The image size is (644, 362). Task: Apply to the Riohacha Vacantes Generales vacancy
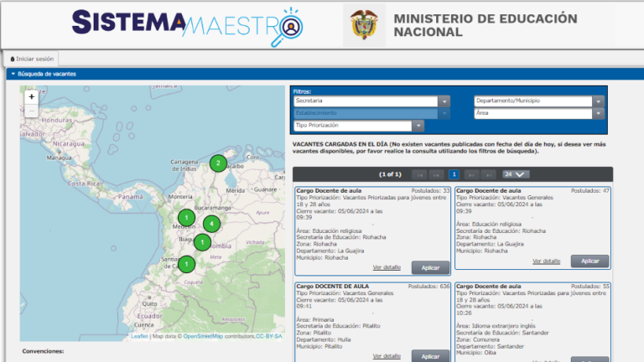click(x=589, y=261)
